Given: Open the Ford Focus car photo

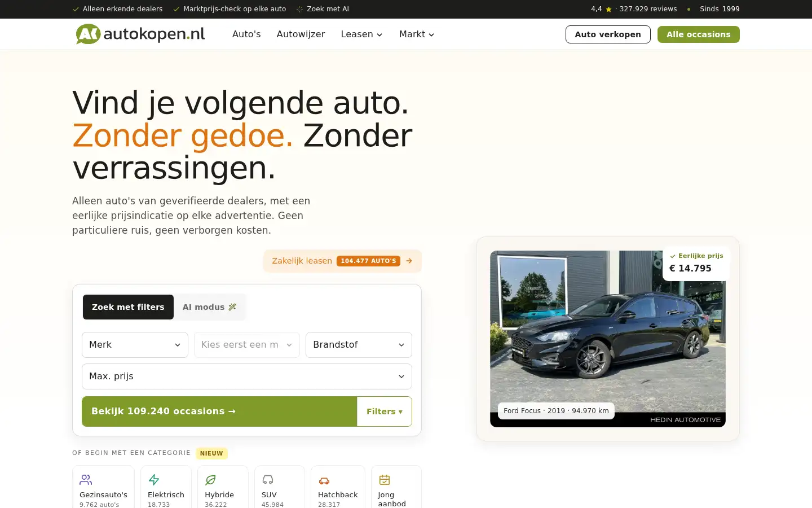Looking at the screenshot, I should [x=608, y=339].
